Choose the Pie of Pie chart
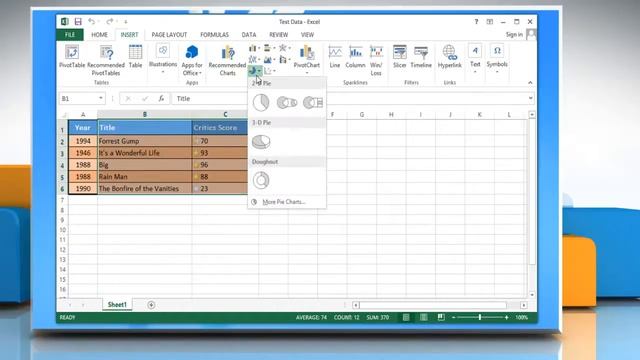Screen dimensions: 640x360 tap(287, 102)
